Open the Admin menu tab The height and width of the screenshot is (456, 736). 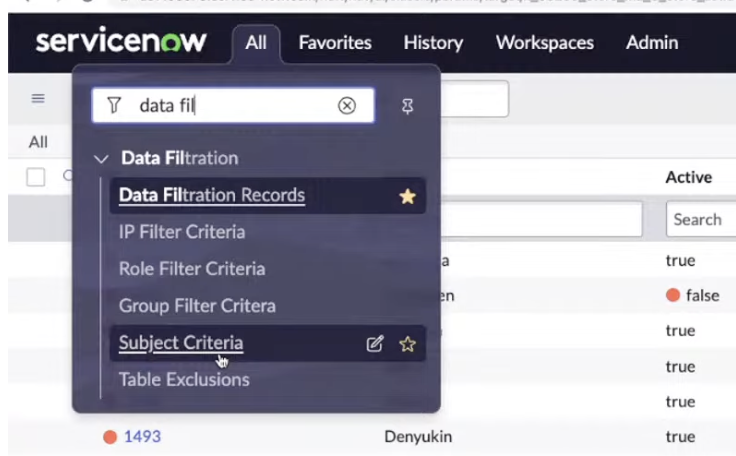tap(652, 43)
